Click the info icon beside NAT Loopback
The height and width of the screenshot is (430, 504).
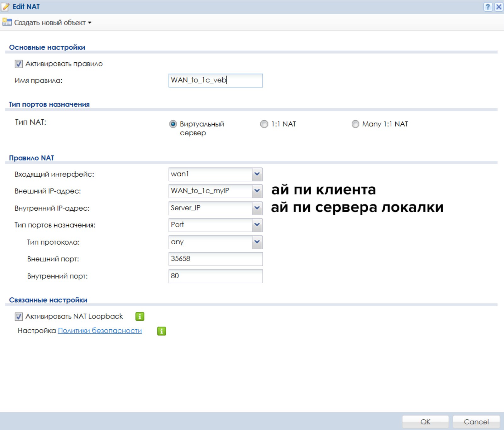coord(140,316)
